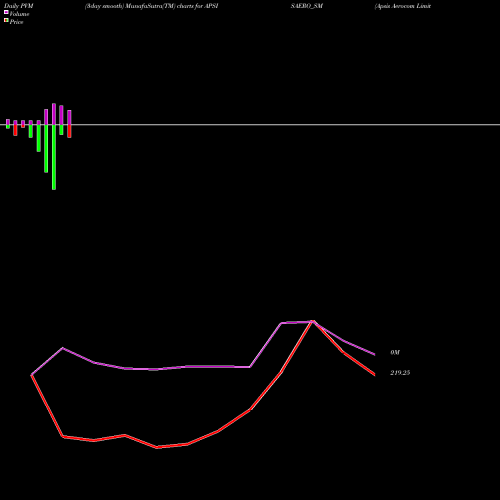Select the 'Price' legend label
This screenshot has height=500, width=500.
pos(16,22)
